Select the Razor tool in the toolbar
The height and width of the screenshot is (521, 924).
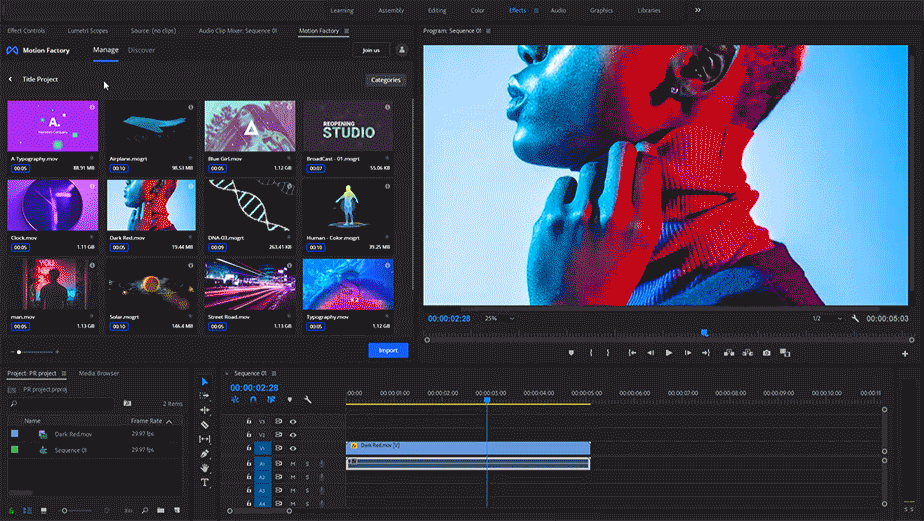[x=205, y=425]
